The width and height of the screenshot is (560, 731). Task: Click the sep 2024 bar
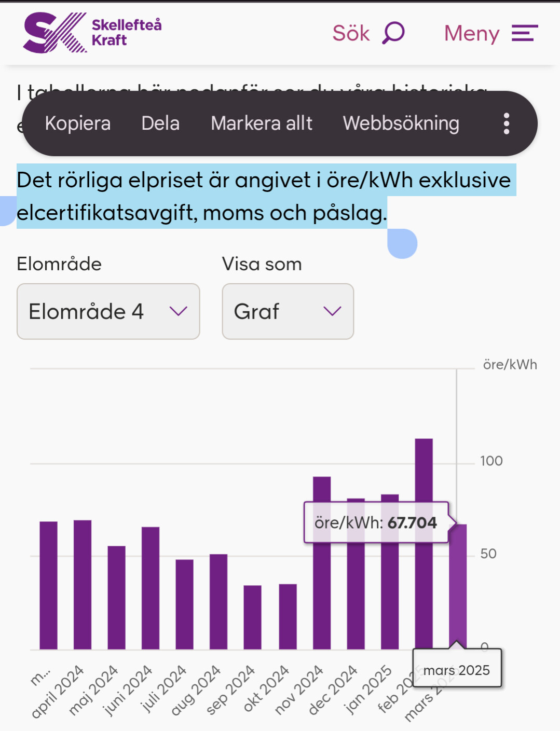(x=253, y=617)
